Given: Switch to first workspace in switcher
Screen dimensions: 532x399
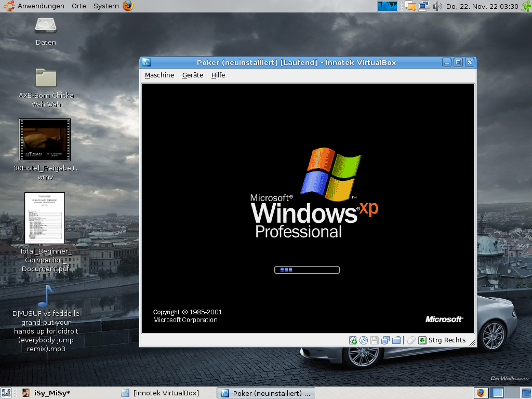Looking at the screenshot, I should [498, 393].
